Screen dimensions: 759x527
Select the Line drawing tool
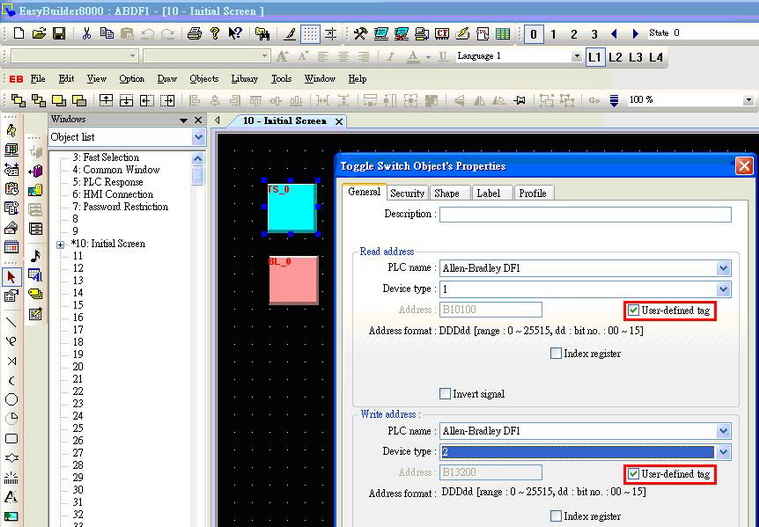(x=11, y=322)
